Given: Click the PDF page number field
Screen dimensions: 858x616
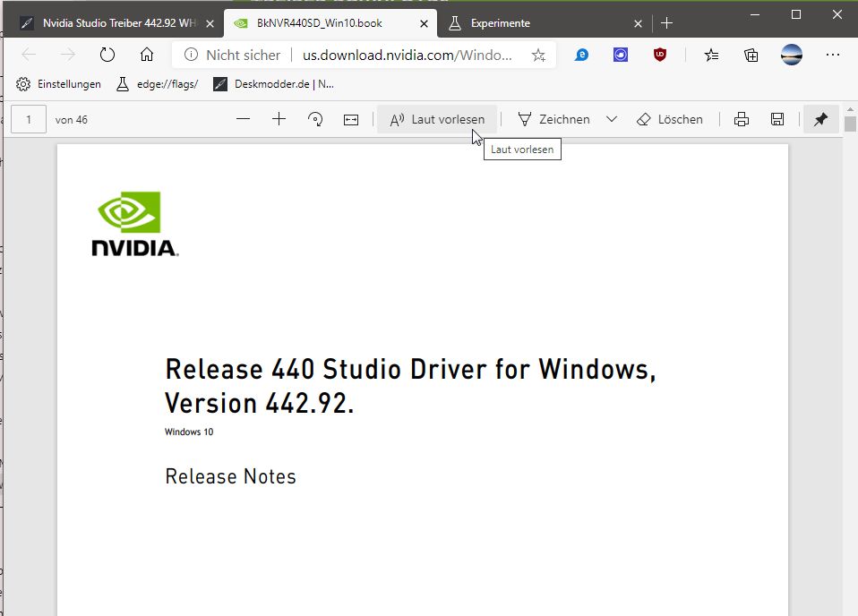Looking at the screenshot, I should click(x=29, y=119).
